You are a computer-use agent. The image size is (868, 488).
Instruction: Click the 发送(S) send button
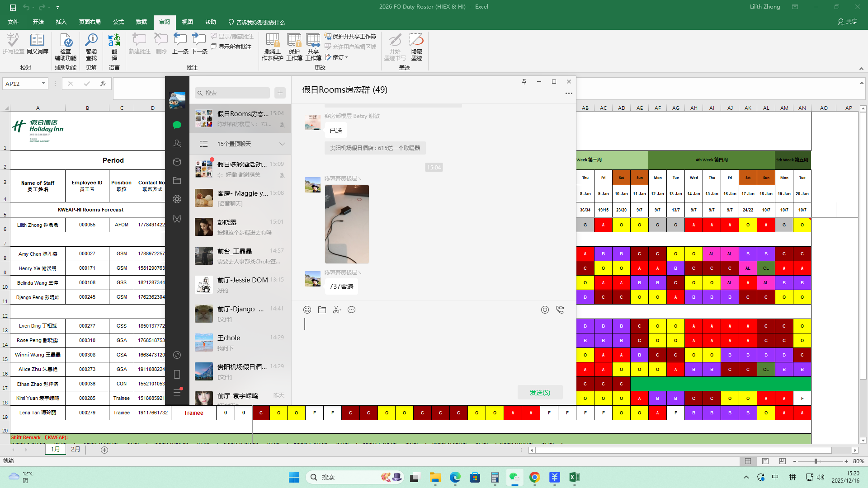540,393
